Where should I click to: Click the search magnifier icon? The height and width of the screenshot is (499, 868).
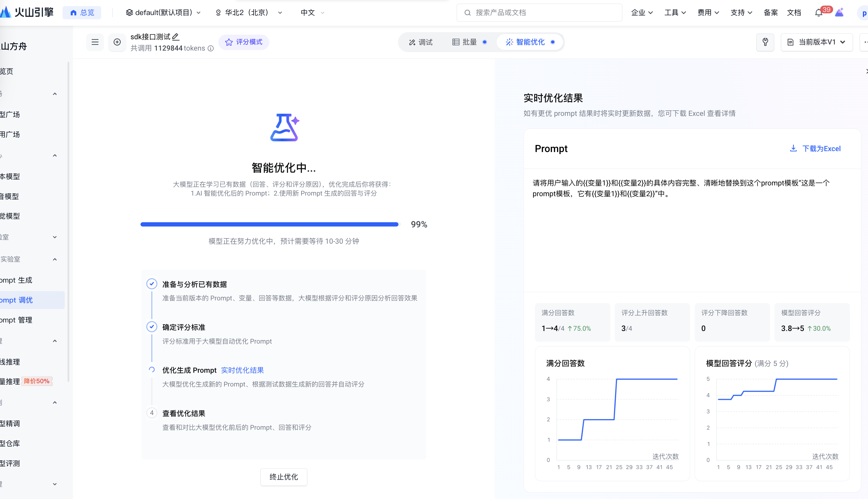click(467, 13)
